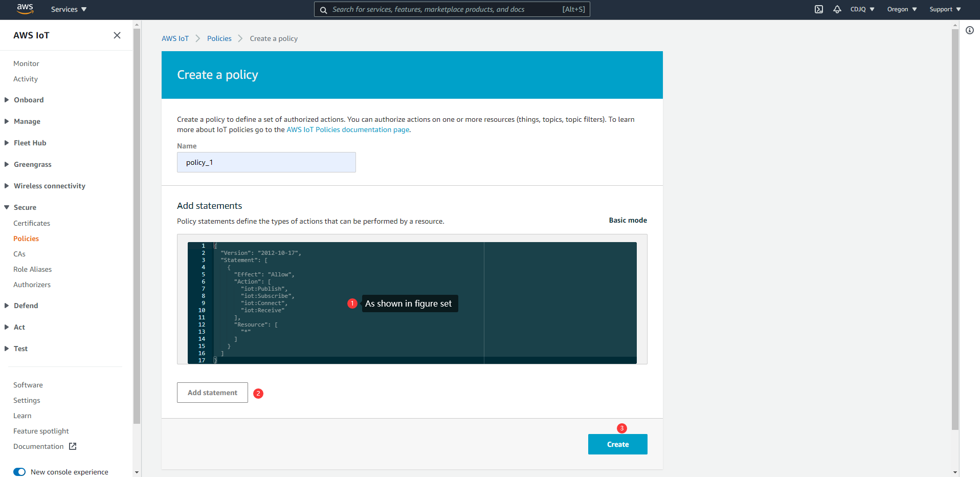Screen dimensions: 980x477
Task: Open the Services dropdown menu
Action: pos(69,9)
